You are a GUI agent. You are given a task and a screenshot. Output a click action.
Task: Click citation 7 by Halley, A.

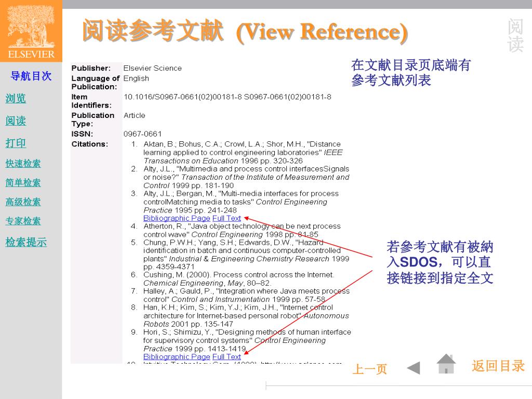[x=240, y=295]
